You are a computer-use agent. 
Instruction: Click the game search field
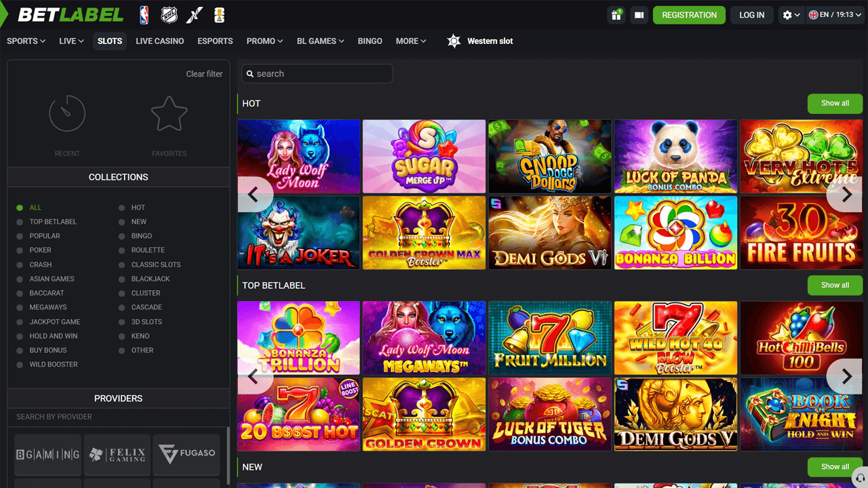(317, 74)
